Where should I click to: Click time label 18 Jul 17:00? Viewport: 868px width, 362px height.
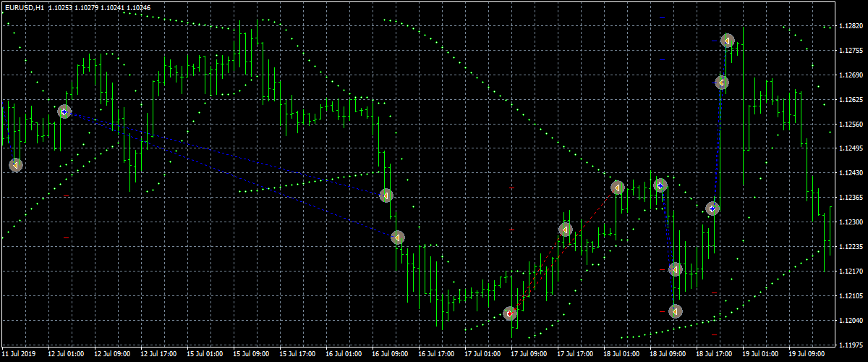click(x=713, y=355)
